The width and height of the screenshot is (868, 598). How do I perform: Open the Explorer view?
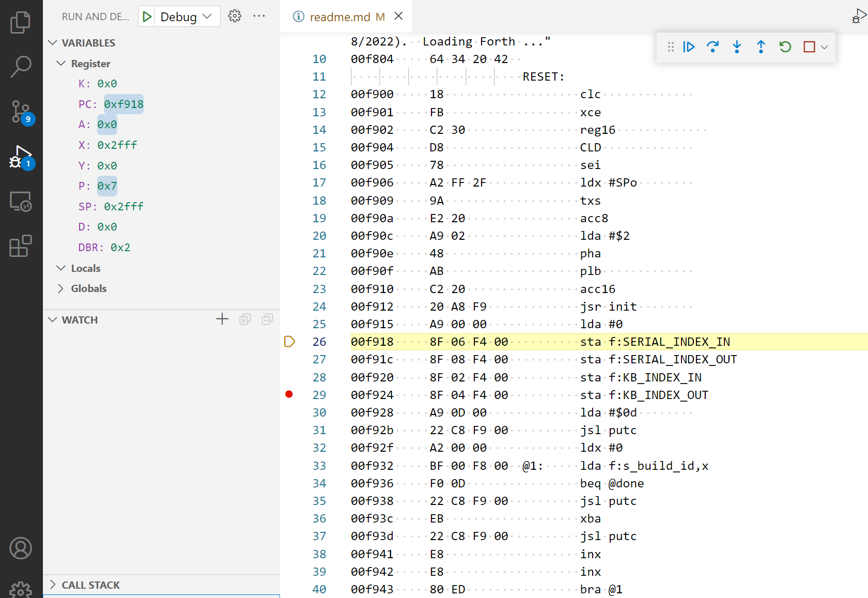pyautogui.click(x=21, y=22)
